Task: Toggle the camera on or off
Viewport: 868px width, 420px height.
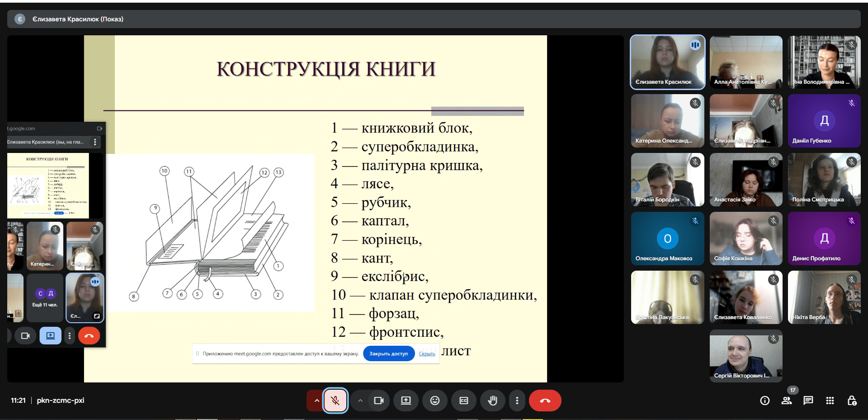Action: coord(379,401)
